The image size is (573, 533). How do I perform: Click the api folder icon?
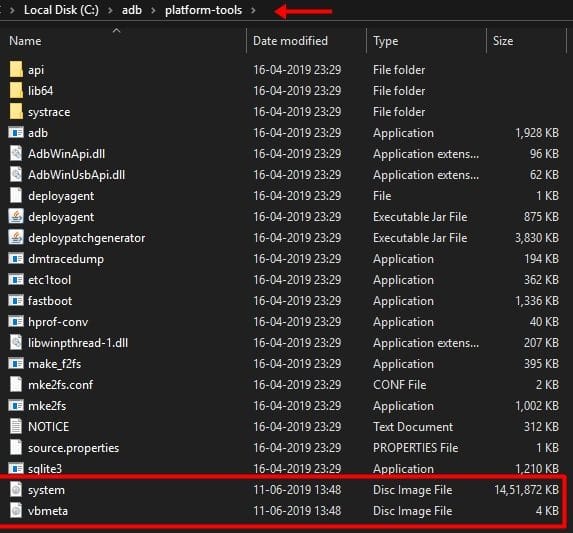point(16,69)
